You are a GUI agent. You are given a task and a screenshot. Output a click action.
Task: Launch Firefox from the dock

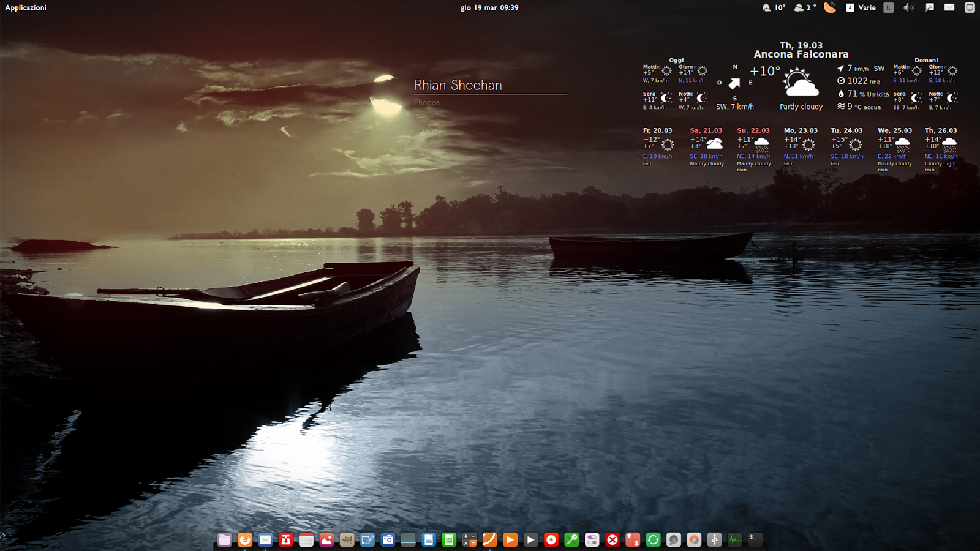[245, 539]
